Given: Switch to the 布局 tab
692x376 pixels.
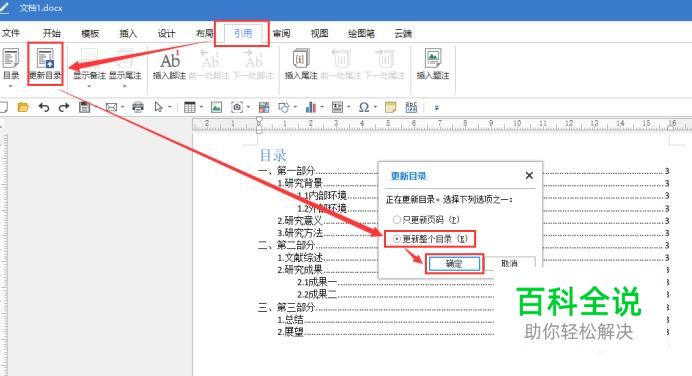Looking at the screenshot, I should 205,33.
